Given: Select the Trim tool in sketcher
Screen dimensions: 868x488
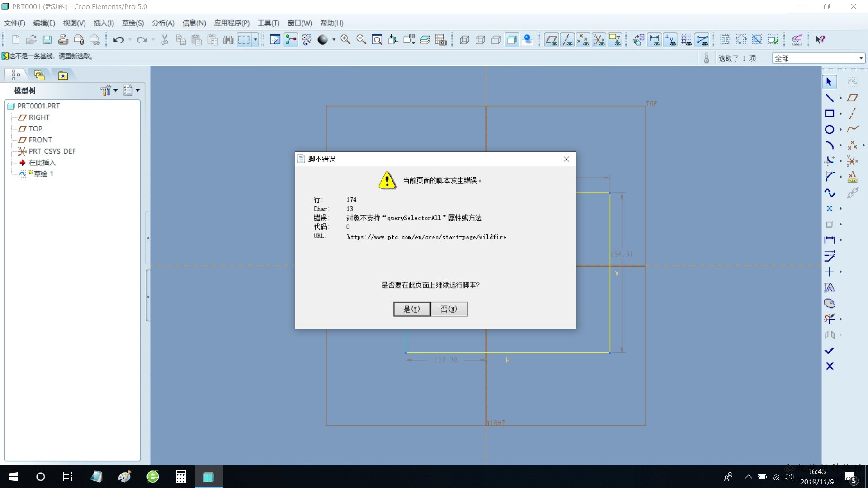Looking at the screenshot, I should pyautogui.click(x=830, y=319).
